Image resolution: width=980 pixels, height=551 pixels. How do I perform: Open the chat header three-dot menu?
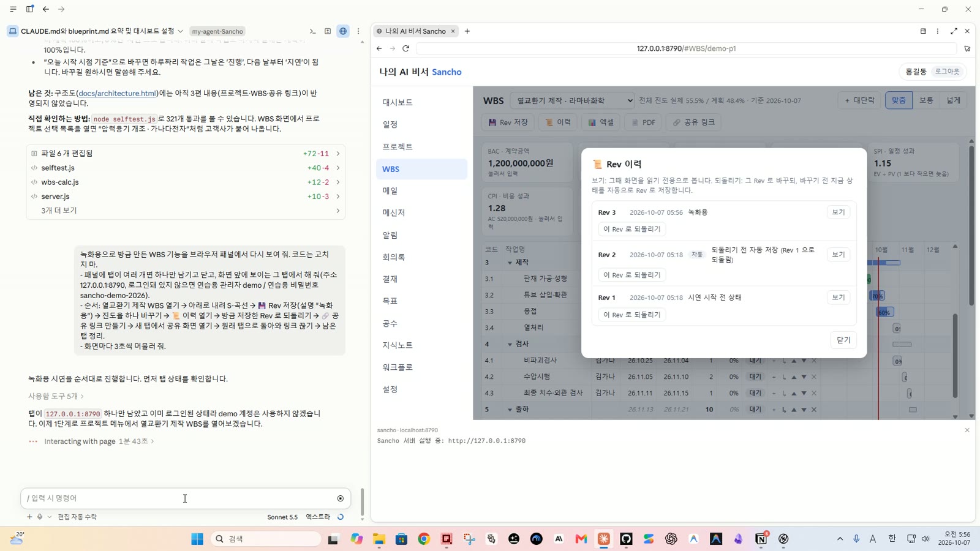click(x=358, y=31)
